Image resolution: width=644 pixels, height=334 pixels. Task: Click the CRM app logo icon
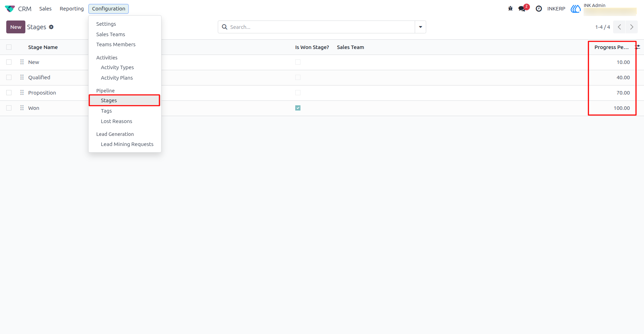tap(10, 9)
